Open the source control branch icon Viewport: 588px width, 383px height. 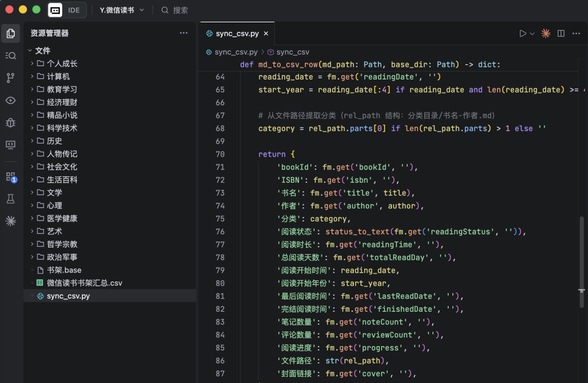click(x=10, y=78)
